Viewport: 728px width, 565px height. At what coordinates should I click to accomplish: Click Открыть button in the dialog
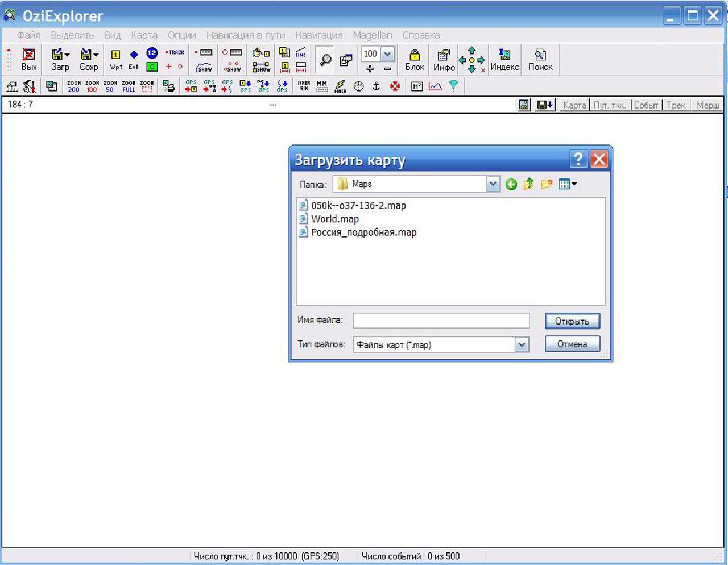pos(572,321)
